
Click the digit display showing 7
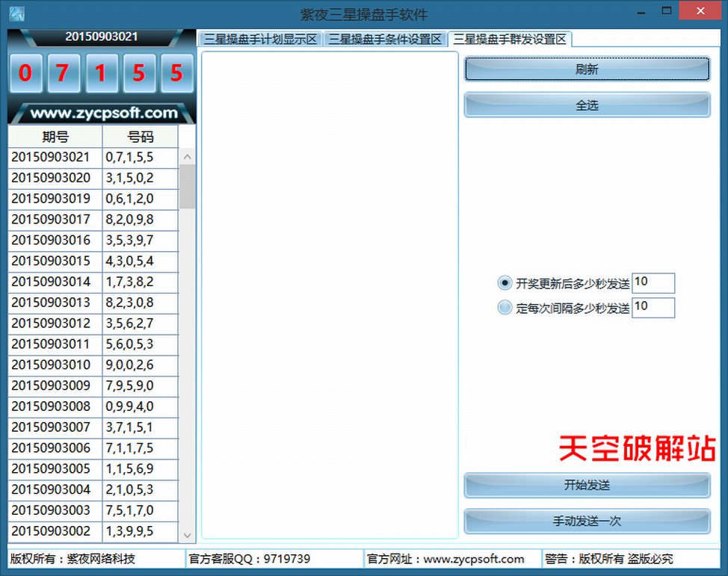pyautogui.click(x=64, y=72)
